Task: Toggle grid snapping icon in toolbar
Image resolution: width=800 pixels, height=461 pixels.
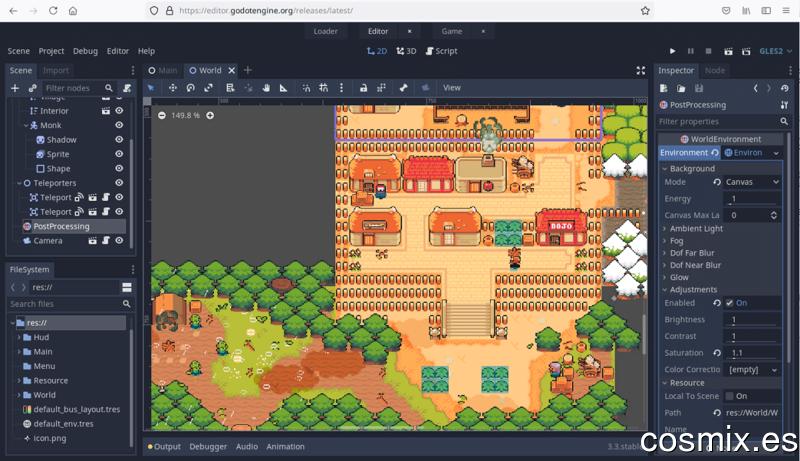Action: [x=323, y=88]
